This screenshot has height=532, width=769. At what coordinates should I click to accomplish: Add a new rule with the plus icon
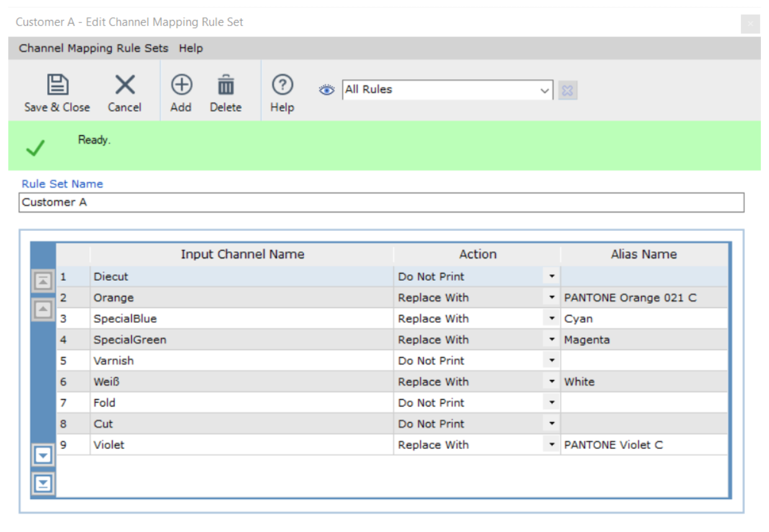click(181, 84)
